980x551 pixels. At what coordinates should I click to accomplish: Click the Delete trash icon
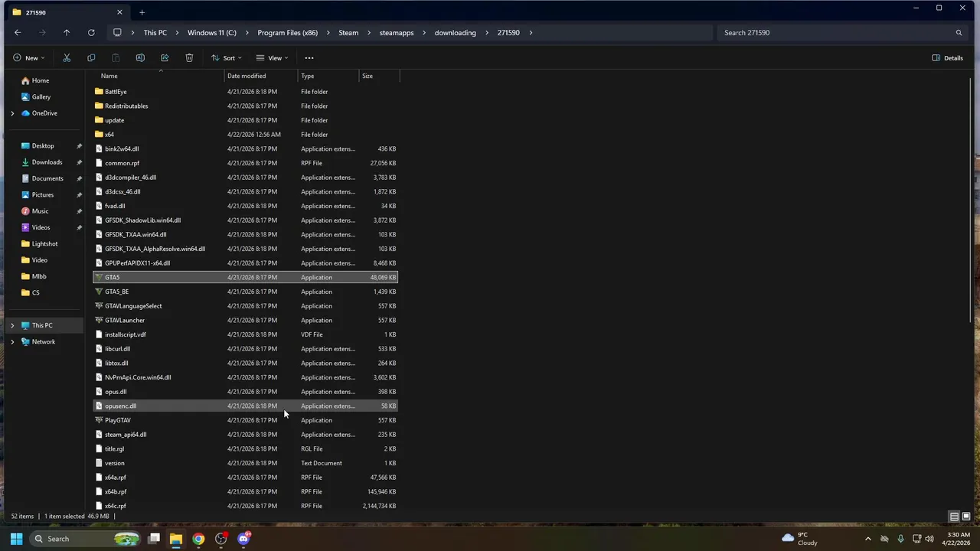[189, 57]
